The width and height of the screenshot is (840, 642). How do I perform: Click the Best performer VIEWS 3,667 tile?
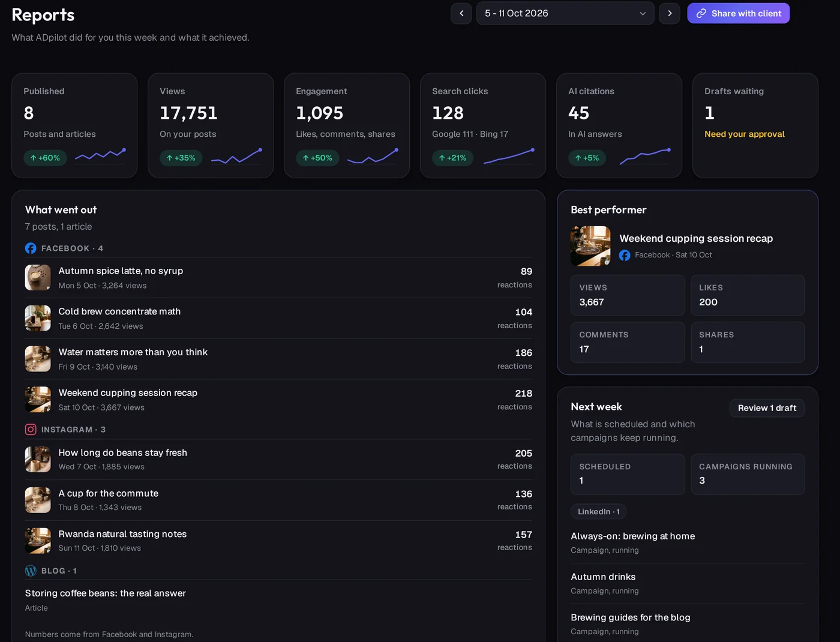tap(628, 295)
